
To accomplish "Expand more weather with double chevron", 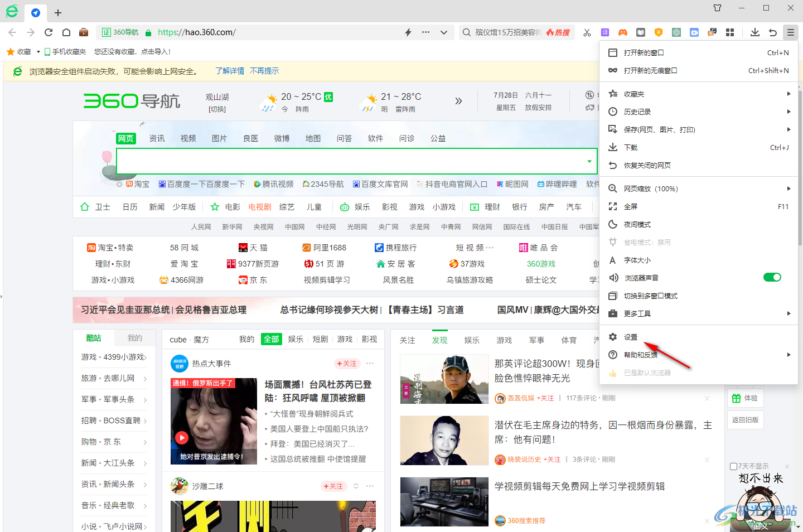I will coord(458,101).
